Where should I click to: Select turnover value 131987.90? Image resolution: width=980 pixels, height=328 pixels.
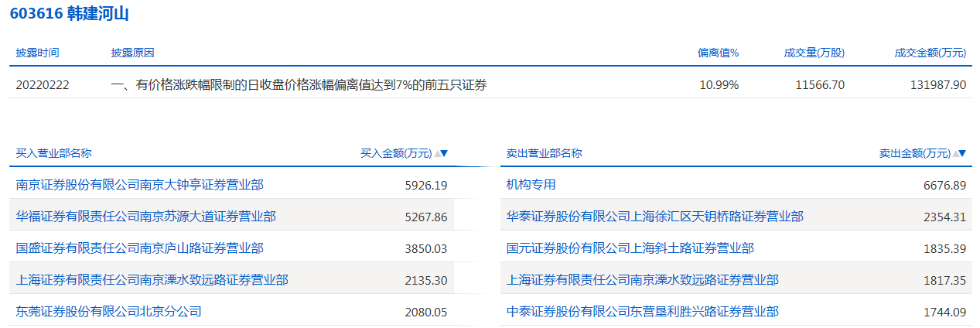tap(938, 85)
